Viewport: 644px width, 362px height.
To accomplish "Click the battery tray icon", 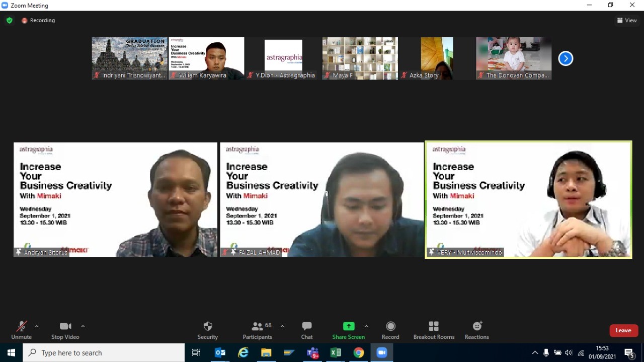I will point(557,352).
